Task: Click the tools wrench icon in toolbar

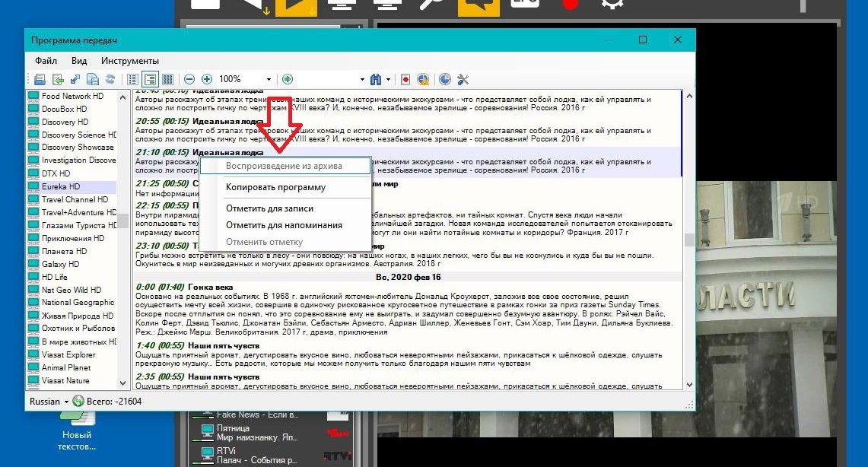Action: (x=463, y=79)
